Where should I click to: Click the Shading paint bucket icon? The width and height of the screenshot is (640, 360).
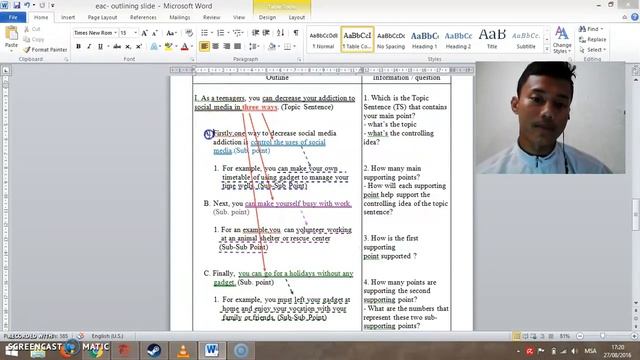coord(272,47)
